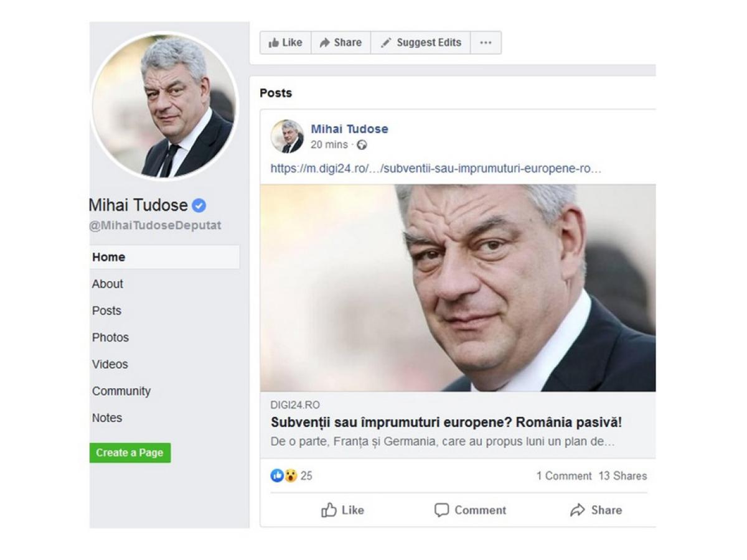Viewport: 747px width, 560px height.
Task: Select Home in the left sidebar
Action: pyautogui.click(x=109, y=257)
